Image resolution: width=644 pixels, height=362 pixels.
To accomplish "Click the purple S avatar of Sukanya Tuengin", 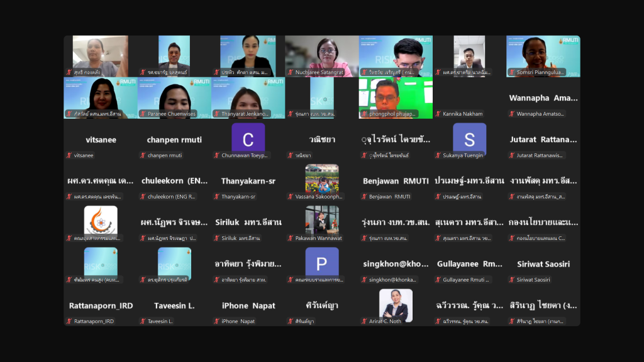I will pos(469,138).
